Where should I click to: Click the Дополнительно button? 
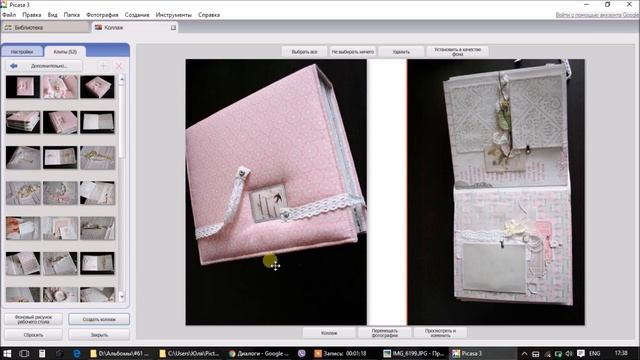(49, 66)
